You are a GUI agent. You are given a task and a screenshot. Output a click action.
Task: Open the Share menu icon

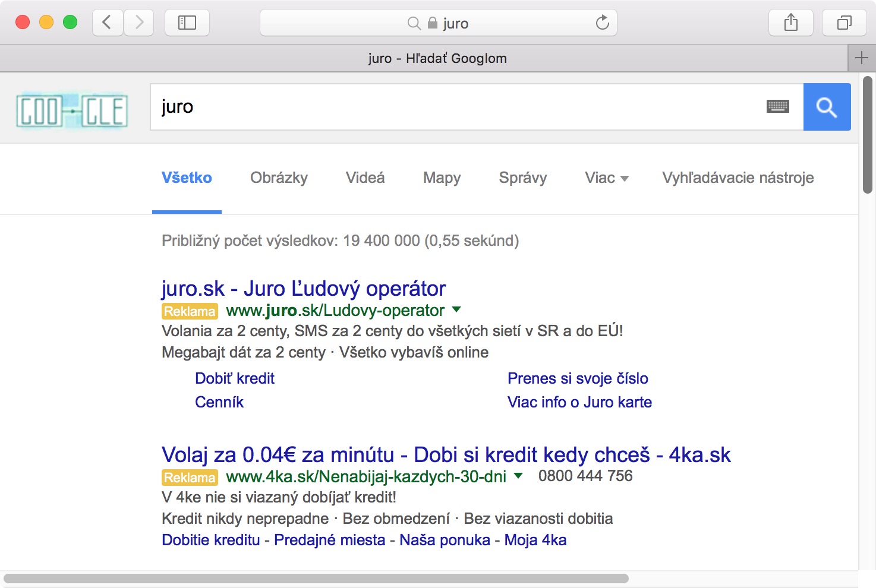(x=791, y=23)
